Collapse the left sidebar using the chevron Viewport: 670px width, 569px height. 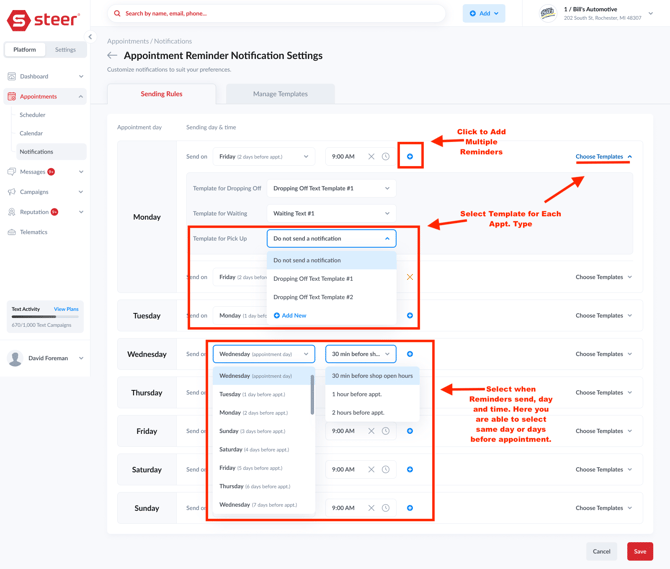click(90, 37)
